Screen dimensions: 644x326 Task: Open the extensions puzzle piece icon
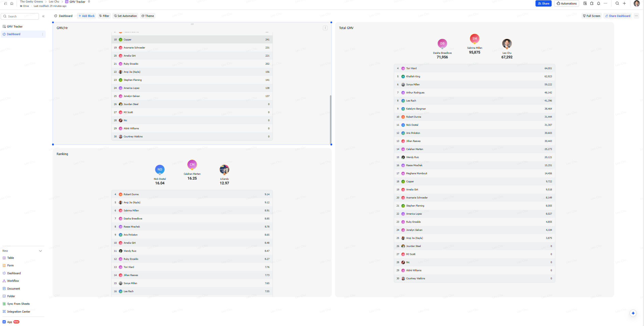[x=592, y=4]
